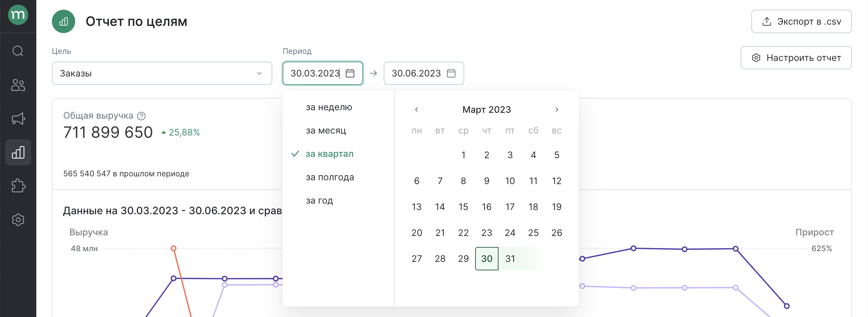Click the 48 млн axis label
Viewport: 868px width, 317px height.
click(84, 249)
